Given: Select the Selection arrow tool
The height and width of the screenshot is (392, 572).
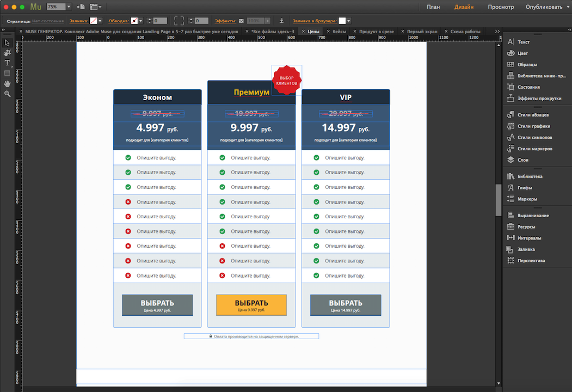Looking at the screenshot, I should pyautogui.click(x=7, y=42).
